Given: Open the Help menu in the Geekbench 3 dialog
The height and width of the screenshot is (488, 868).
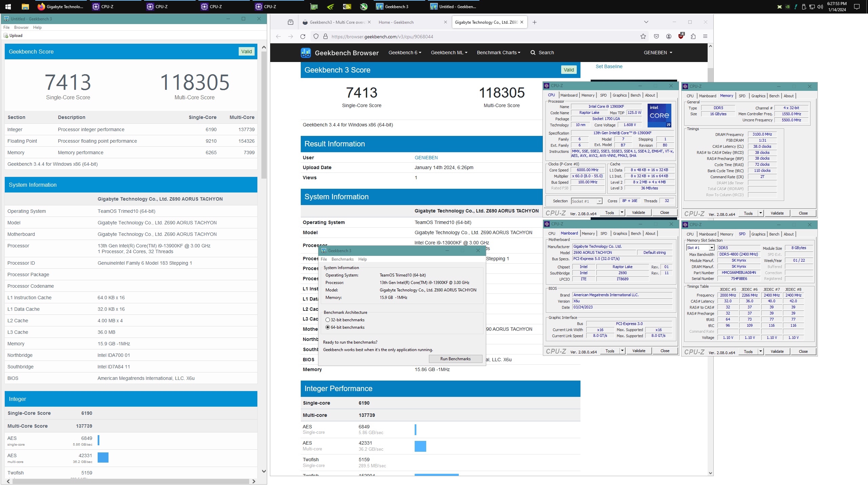Looking at the screenshot, I should [x=362, y=259].
